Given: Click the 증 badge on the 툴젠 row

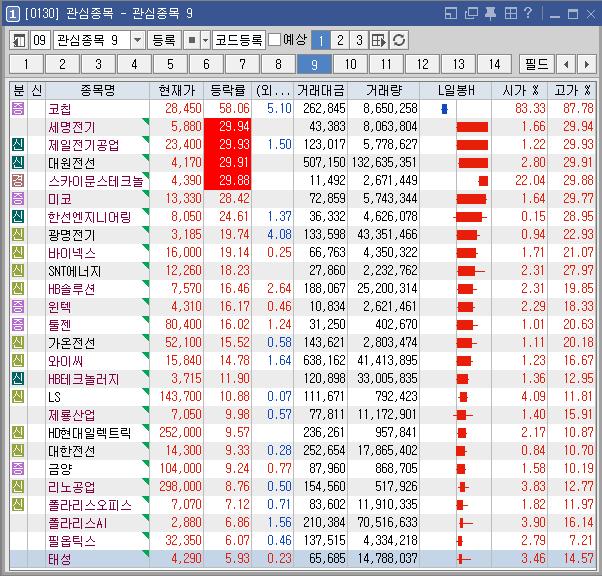Looking at the screenshot, I should tap(18, 324).
